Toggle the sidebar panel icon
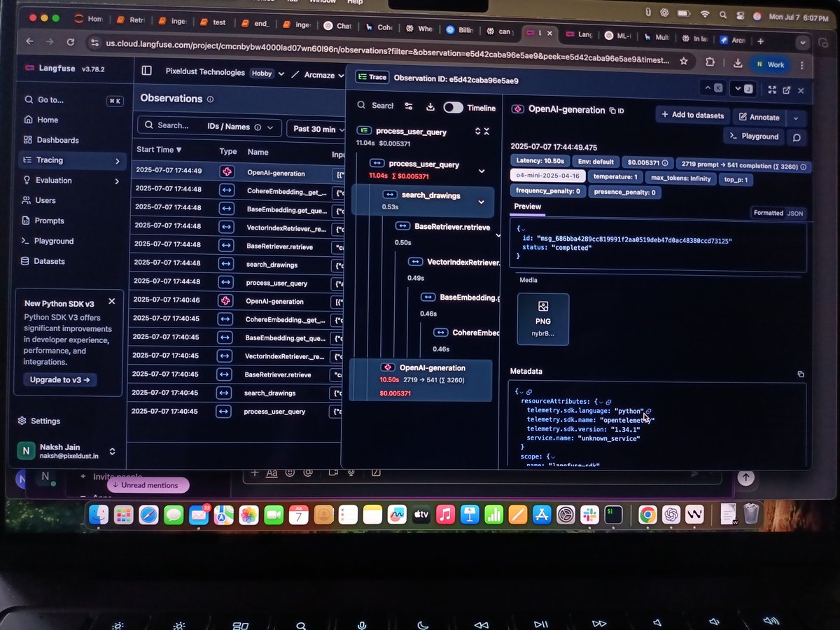Viewport: 840px width, 630px height. coord(146,71)
